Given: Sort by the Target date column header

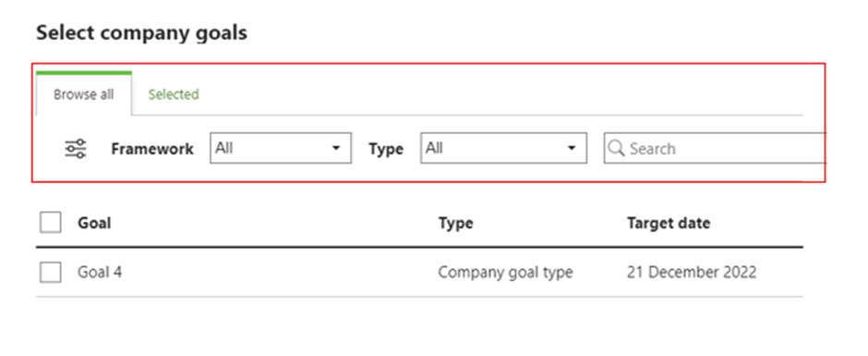Looking at the screenshot, I should point(669,223).
